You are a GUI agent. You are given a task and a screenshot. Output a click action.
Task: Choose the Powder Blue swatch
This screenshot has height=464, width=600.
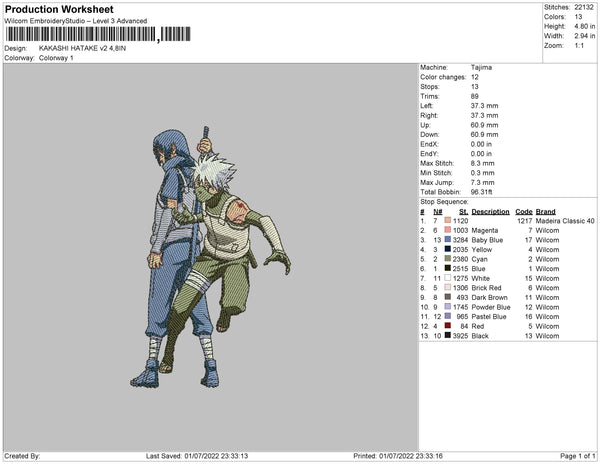point(450,307)
